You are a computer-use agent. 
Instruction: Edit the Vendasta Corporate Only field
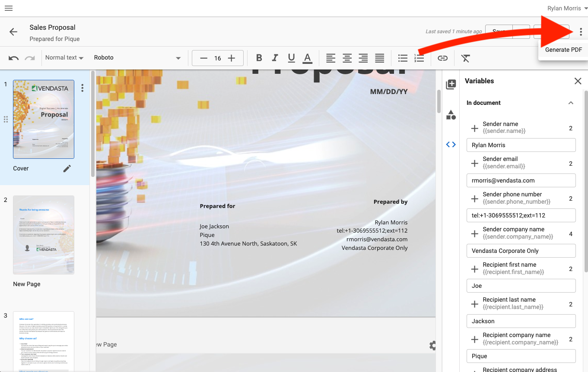tap(521, 251)
